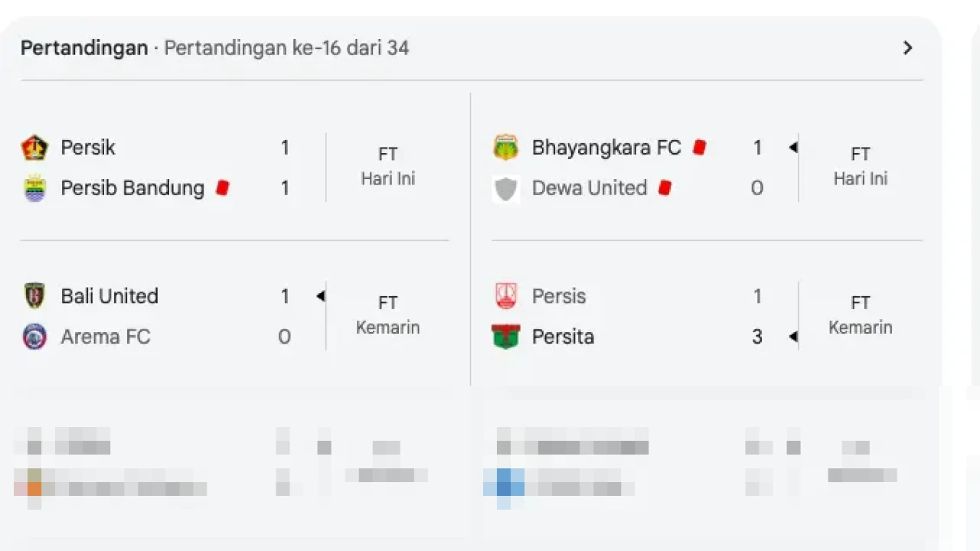Open the Pertandingan section header
This screenshot has height=551, width=980.
[x=83, y=47]
